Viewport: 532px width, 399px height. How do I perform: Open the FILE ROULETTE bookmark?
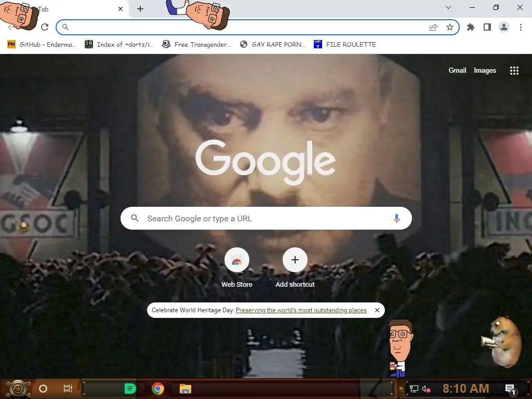click(x=345, y=45)
